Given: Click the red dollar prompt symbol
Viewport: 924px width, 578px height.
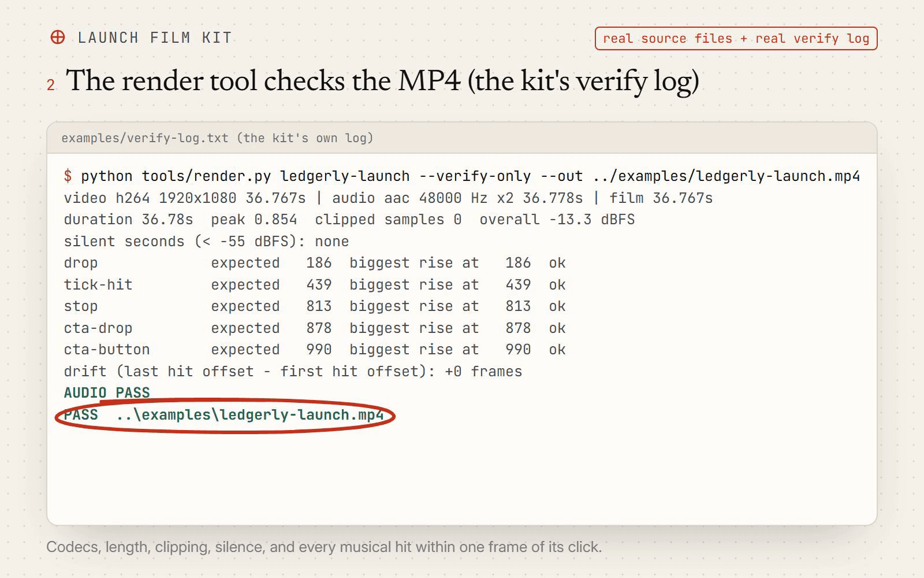Looking at the screenshot, I should coord(68,176).
